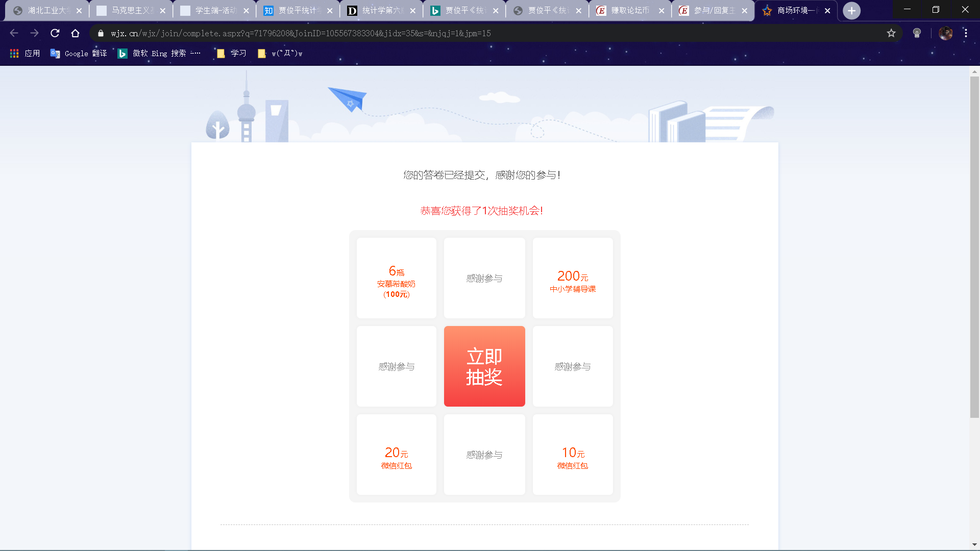
Task: Open the Apps bookmark grid icon
Action: pos(14,54)
